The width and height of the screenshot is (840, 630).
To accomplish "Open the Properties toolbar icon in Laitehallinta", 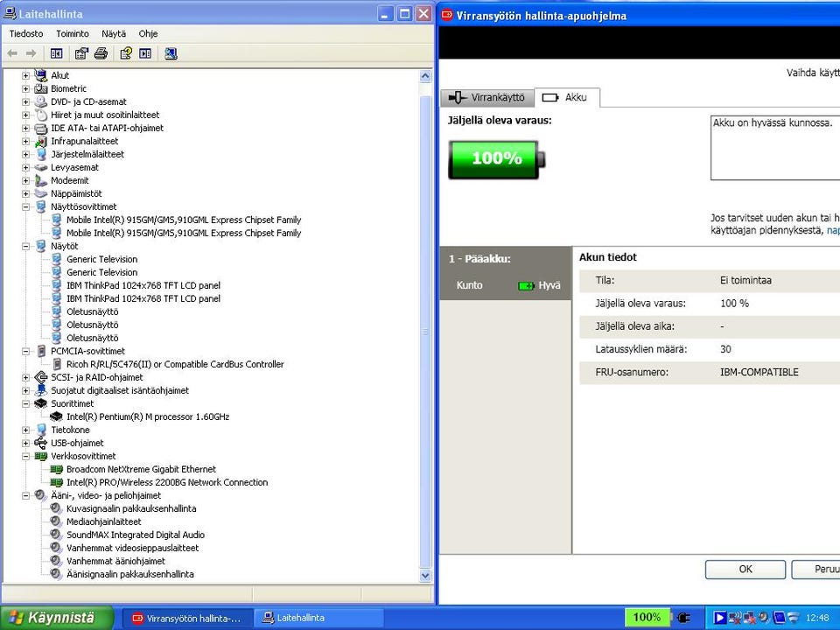I will pyautogui.click(x=81, y=53).
